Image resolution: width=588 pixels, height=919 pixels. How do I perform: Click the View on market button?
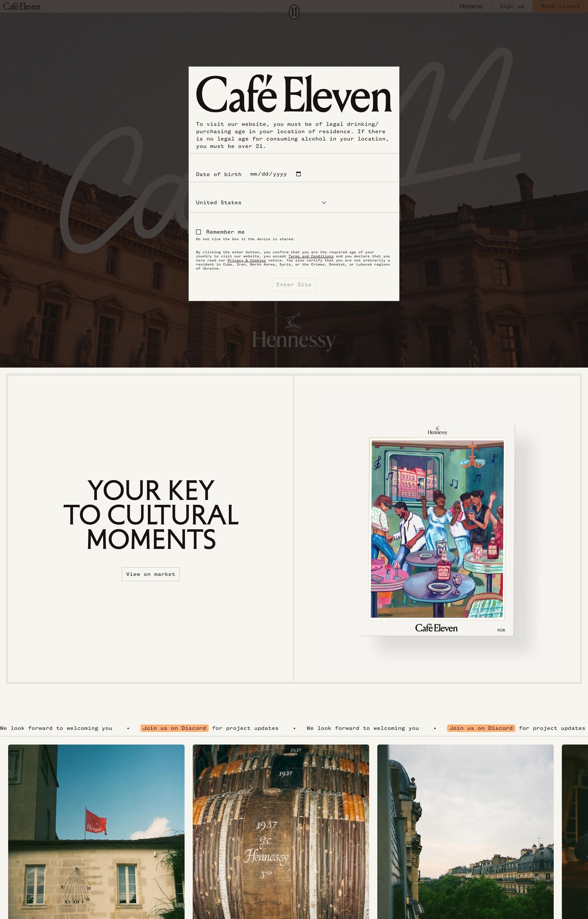click(x=150, y=574)
